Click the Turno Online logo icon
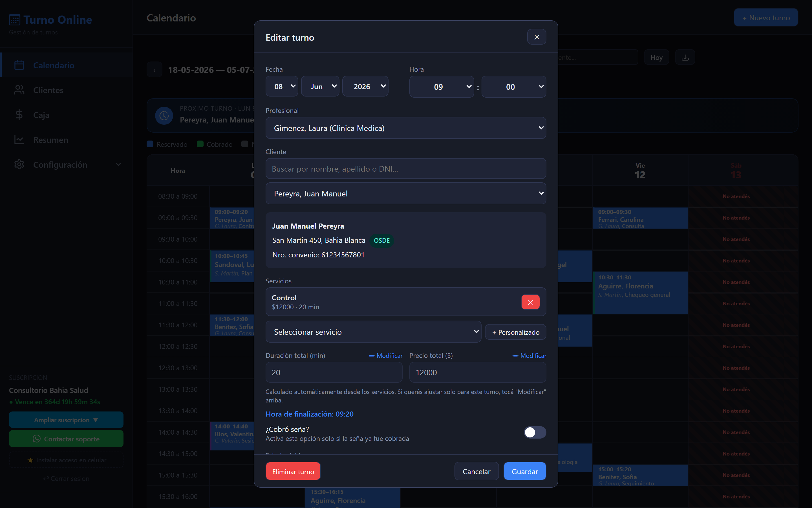Screen dimensions: 812x508 [15, 20]
